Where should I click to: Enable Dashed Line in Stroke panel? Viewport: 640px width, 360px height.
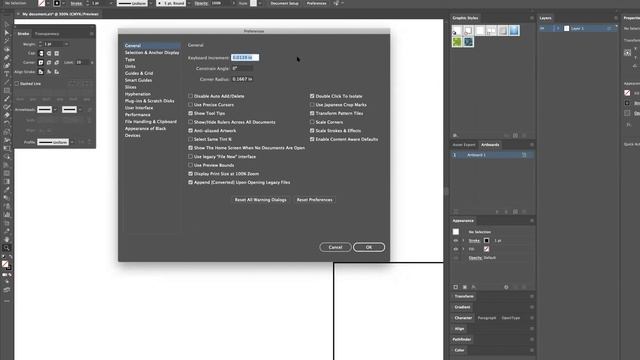pos(17,84)
